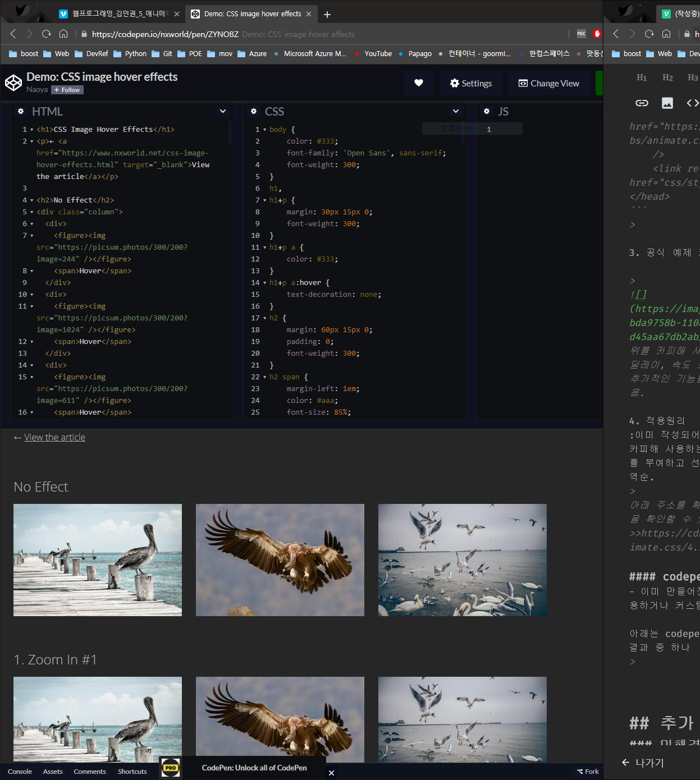Open CSS editor settings gear

pos(254,112)
